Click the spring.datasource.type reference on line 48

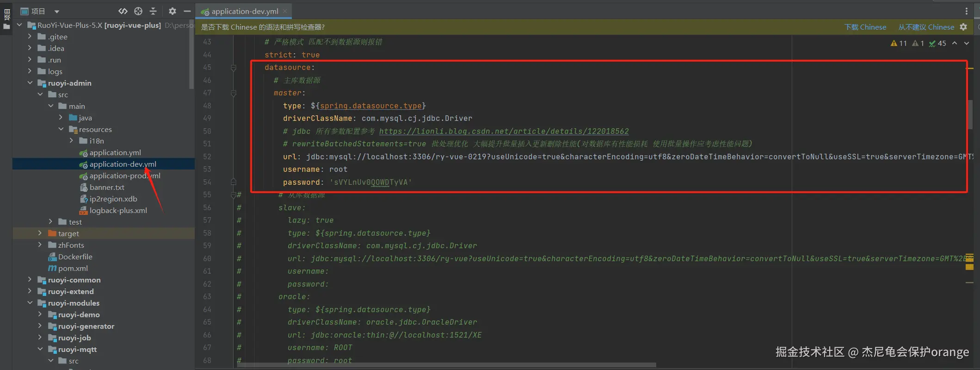point(371,106)
